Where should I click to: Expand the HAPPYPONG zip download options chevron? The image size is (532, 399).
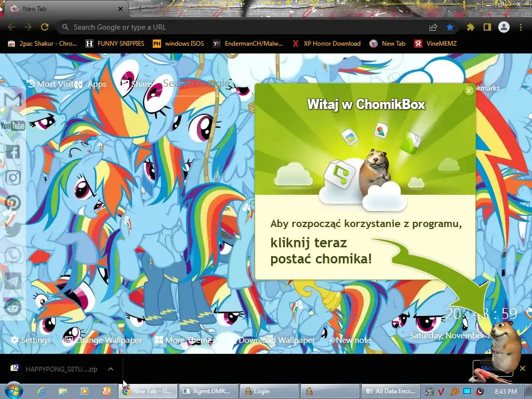pos(111,369)
